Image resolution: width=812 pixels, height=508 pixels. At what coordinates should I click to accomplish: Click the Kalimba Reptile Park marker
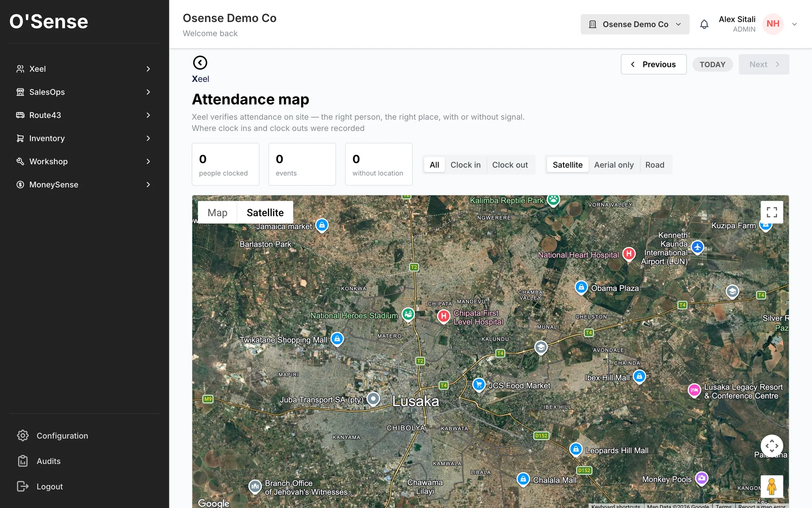pyautogui.click(x=553, y=200)
